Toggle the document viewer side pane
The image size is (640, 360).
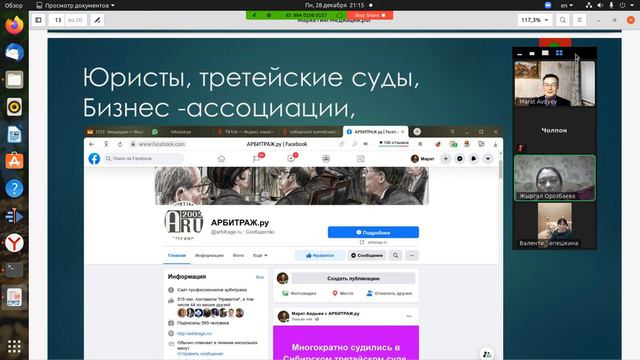click(38, 20)
